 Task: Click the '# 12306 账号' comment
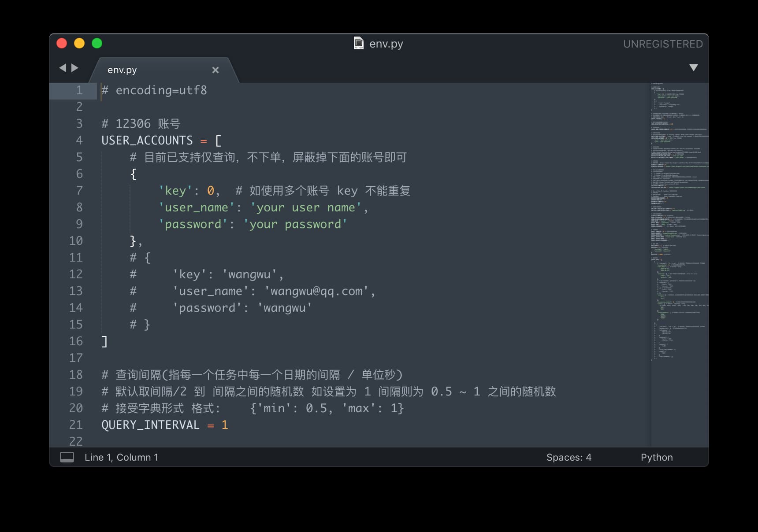click(141, 124)
